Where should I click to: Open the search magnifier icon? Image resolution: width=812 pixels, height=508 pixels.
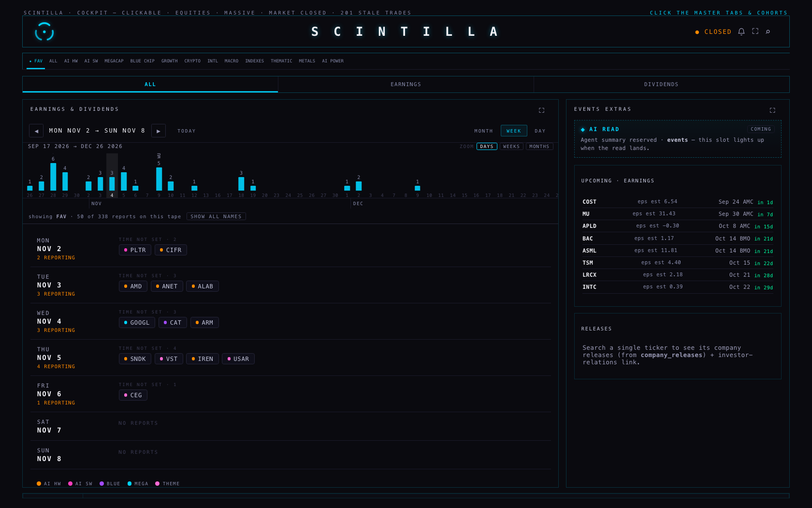pos(768,31)
